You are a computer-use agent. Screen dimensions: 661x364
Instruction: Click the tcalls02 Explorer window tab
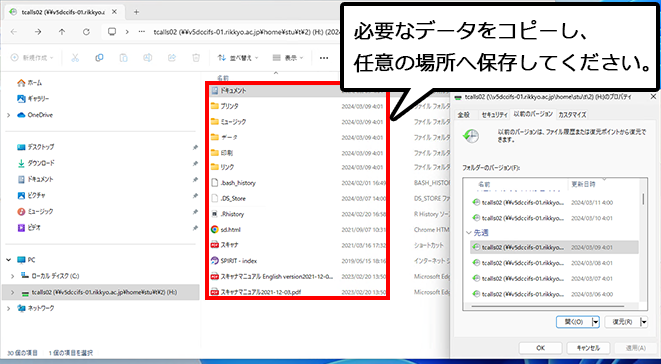tap(63, 12)
